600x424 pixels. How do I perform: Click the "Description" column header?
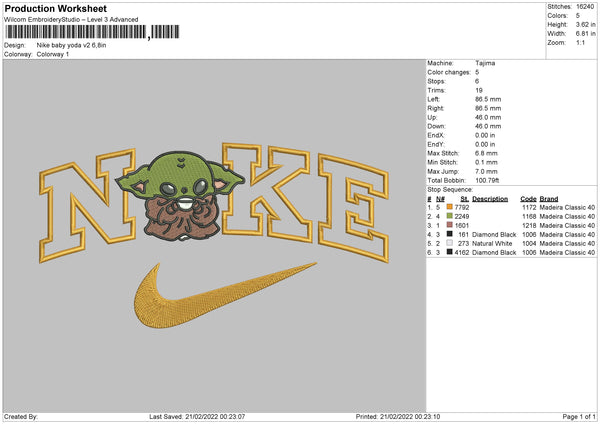(490, 199)
